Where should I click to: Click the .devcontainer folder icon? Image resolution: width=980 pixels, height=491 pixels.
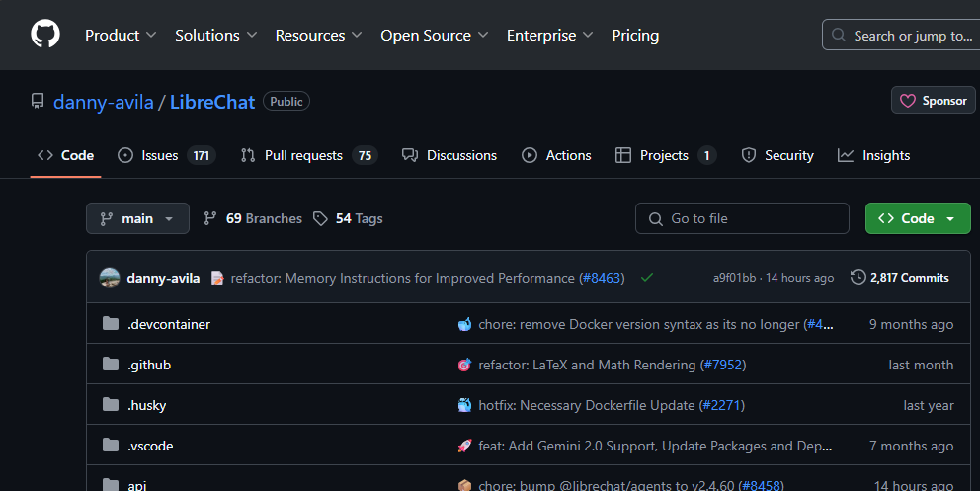point(111,324)
